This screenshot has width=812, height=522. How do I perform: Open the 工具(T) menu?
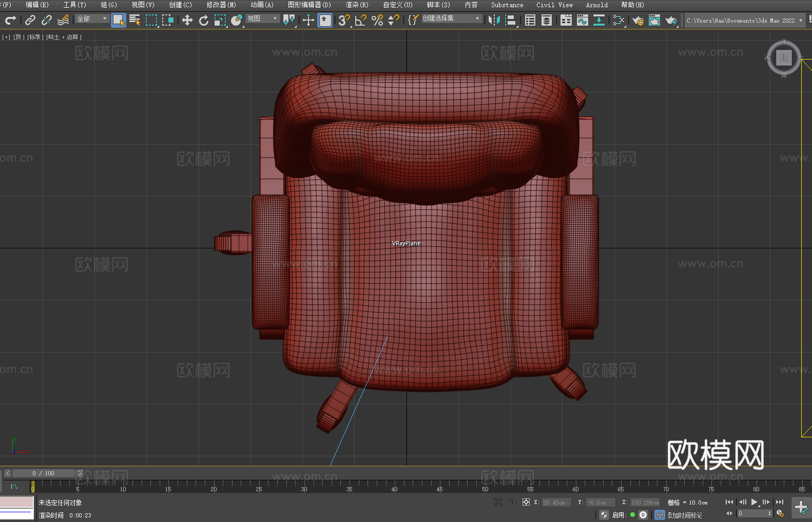click(75, 5)
